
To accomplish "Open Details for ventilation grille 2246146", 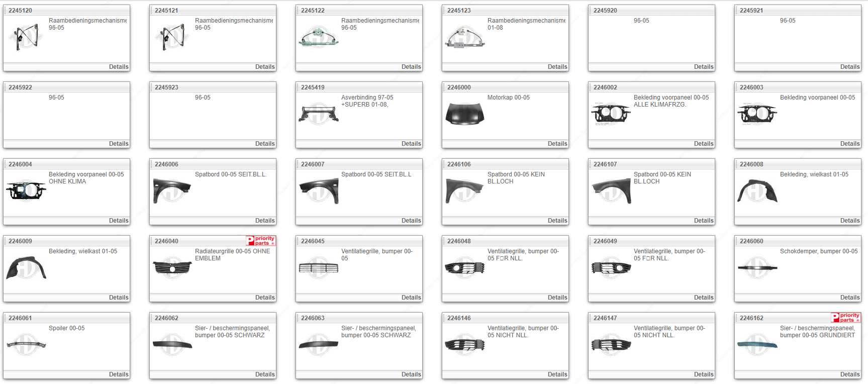I will [557, 374].
